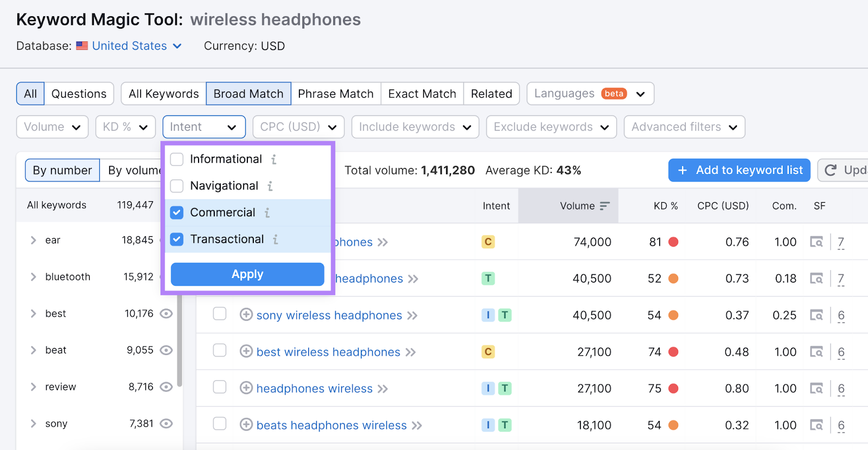Open SERP view icon for headphones wireless

(816, 388)
